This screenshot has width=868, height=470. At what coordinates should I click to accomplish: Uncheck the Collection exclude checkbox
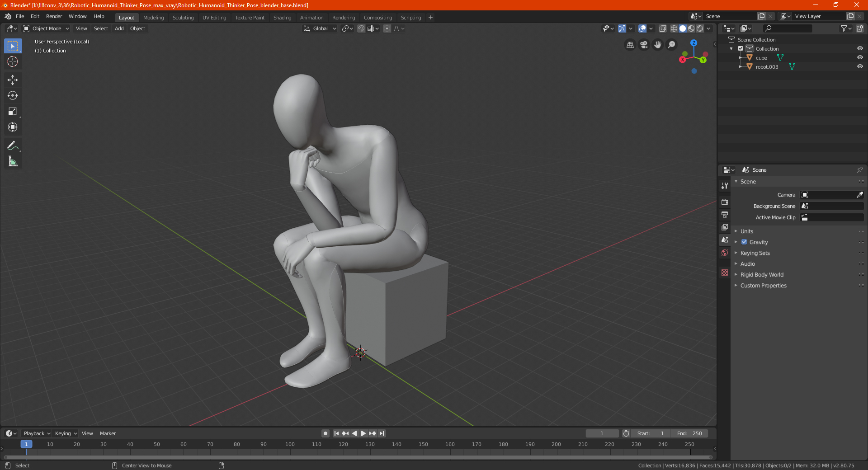pyautogui.click(x=741, y=48)
